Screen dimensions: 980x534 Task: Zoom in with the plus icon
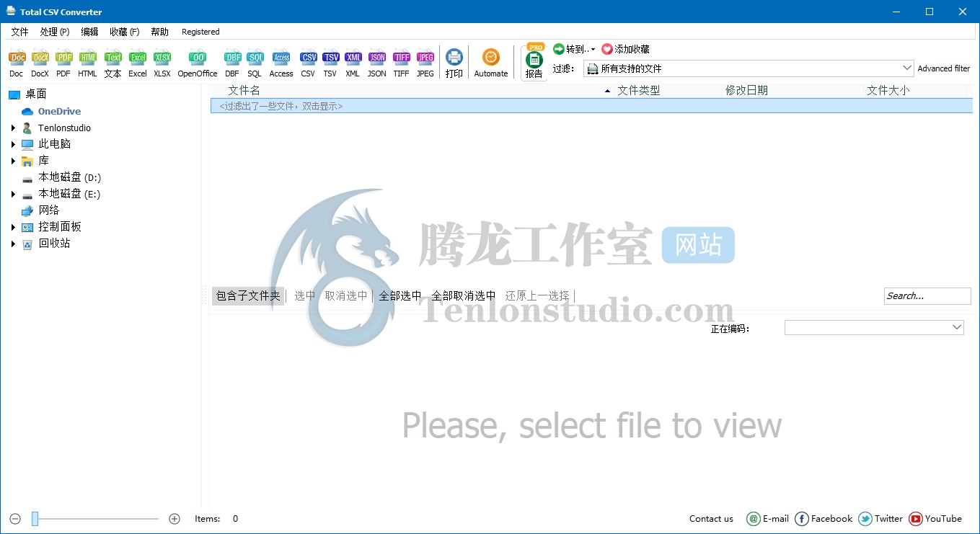point(175,519)
